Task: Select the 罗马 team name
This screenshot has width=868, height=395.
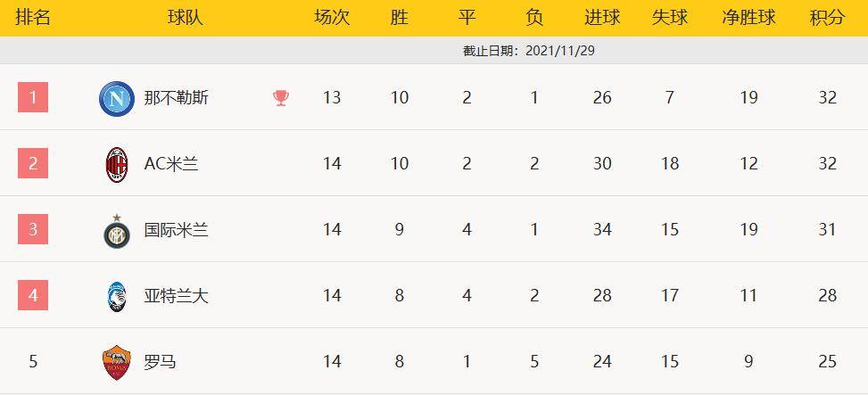Action: click(x=161, y=362)
